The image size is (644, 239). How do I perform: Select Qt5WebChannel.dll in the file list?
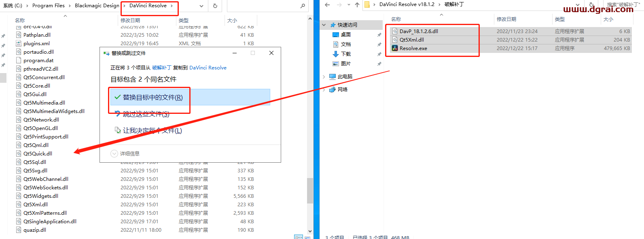[x=46, y=179]
